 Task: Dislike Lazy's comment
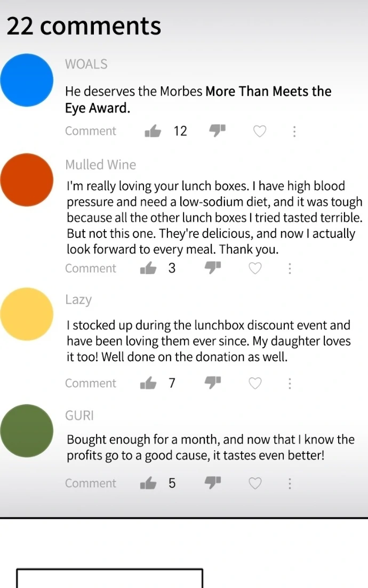[213, 383]
